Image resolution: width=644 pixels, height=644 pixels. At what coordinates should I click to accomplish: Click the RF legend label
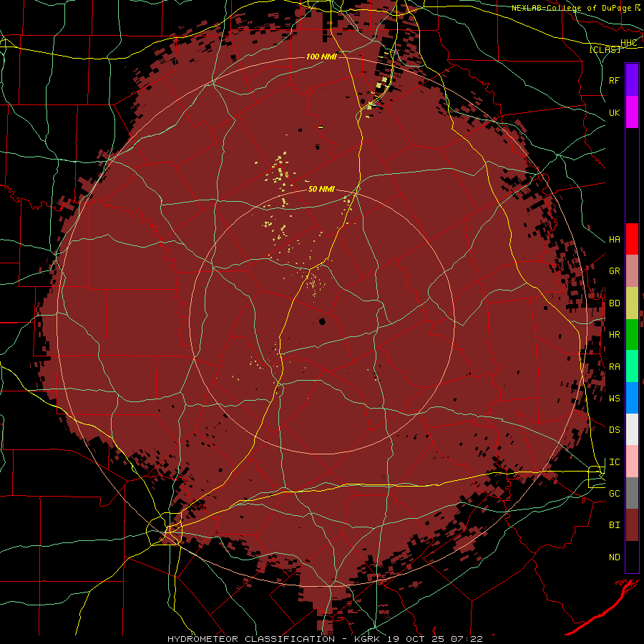(615, 80)
